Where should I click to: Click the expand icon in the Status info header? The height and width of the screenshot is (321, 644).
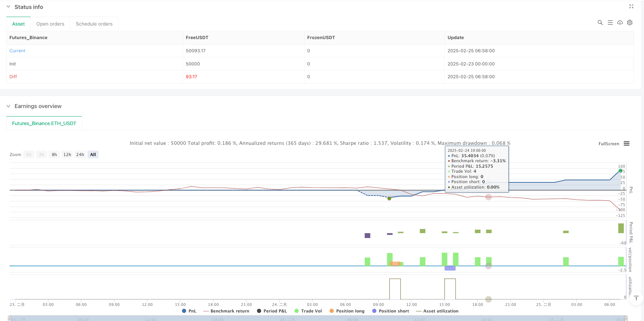[x=631, y=7]
